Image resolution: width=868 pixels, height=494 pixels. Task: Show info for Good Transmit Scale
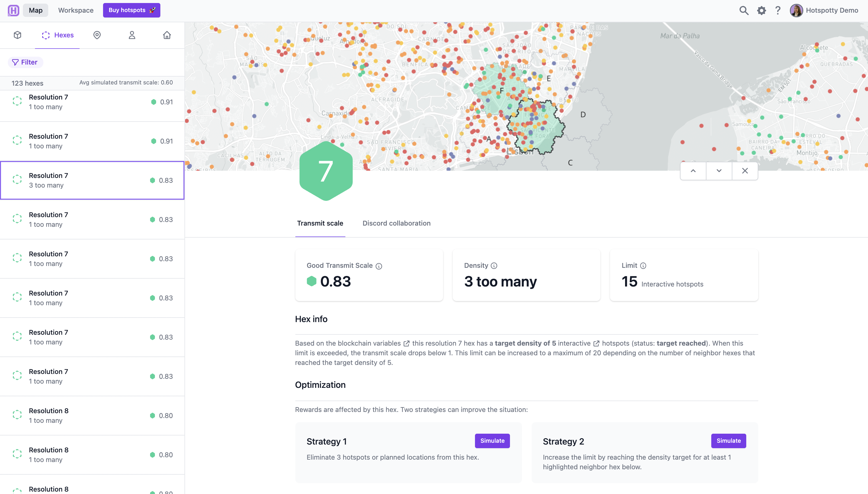379,266
